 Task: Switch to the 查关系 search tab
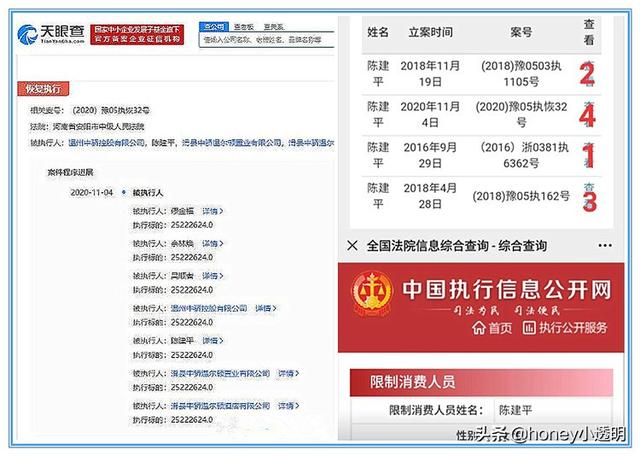(273, 27)
